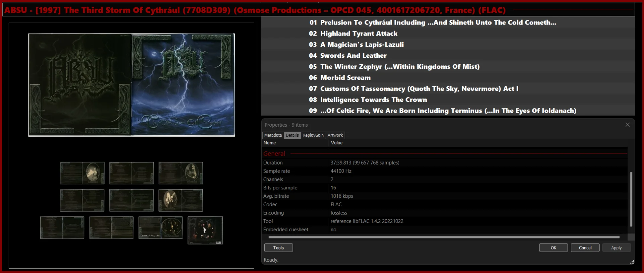Click the Tools button
The image size is (644, 273).
point(278,247)
